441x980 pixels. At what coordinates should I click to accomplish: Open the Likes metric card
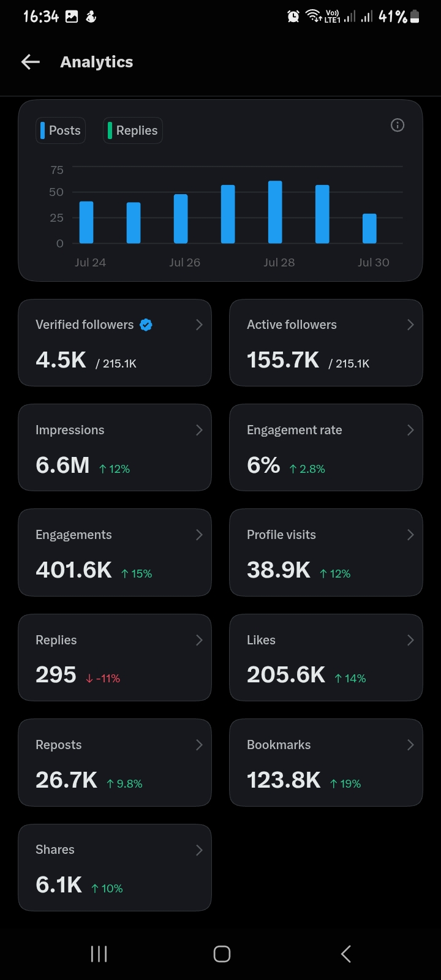point(326,657)
